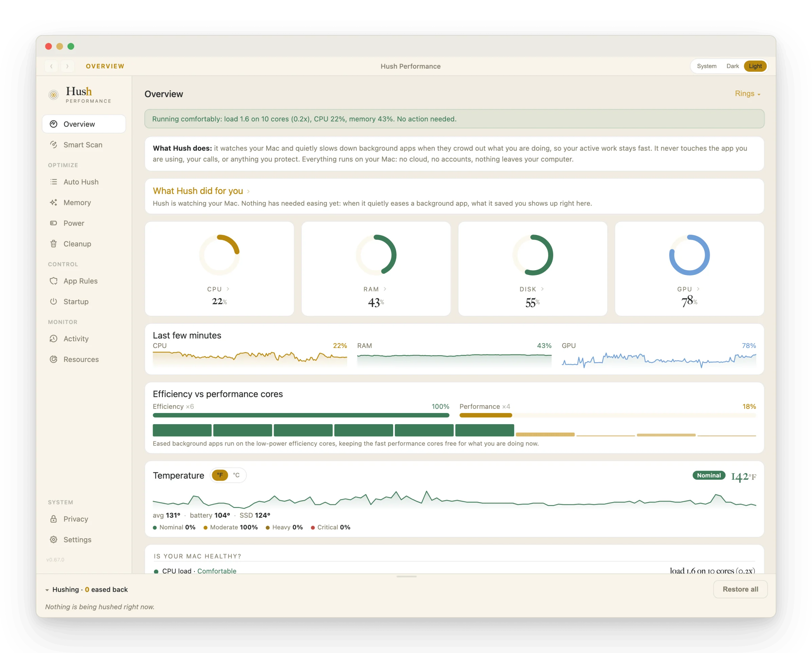Select Fahrenheit temperature unit
This screenshot has width=812, height=653.
(220, 475)
